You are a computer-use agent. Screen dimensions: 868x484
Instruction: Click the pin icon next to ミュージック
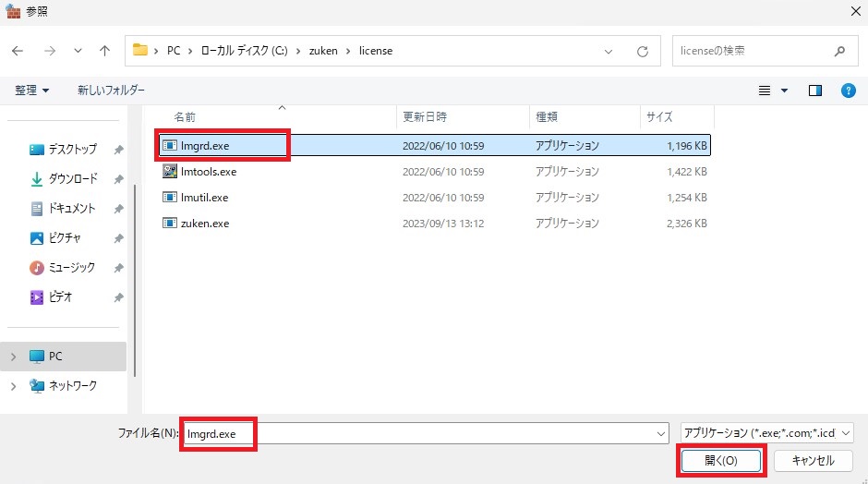point(118,268)
